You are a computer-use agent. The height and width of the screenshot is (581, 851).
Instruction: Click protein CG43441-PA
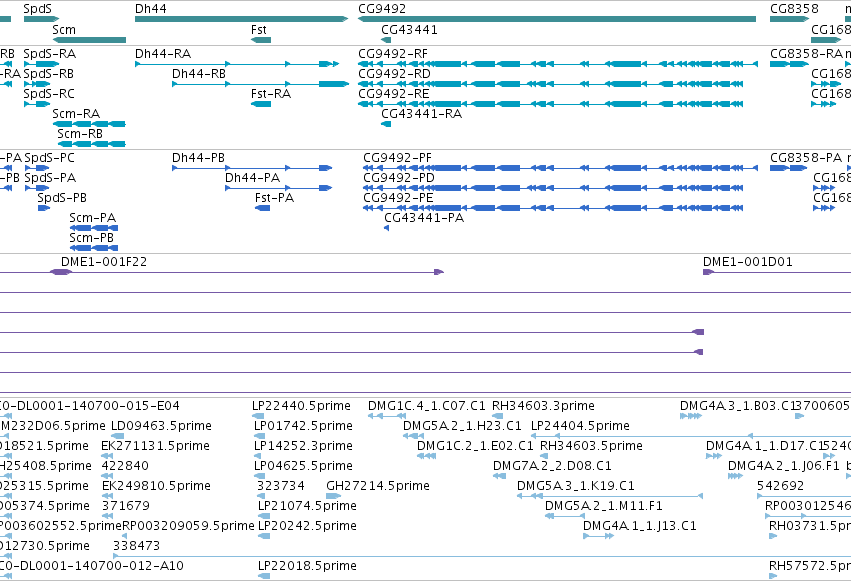pyautogui.click(x=386, y=228)
